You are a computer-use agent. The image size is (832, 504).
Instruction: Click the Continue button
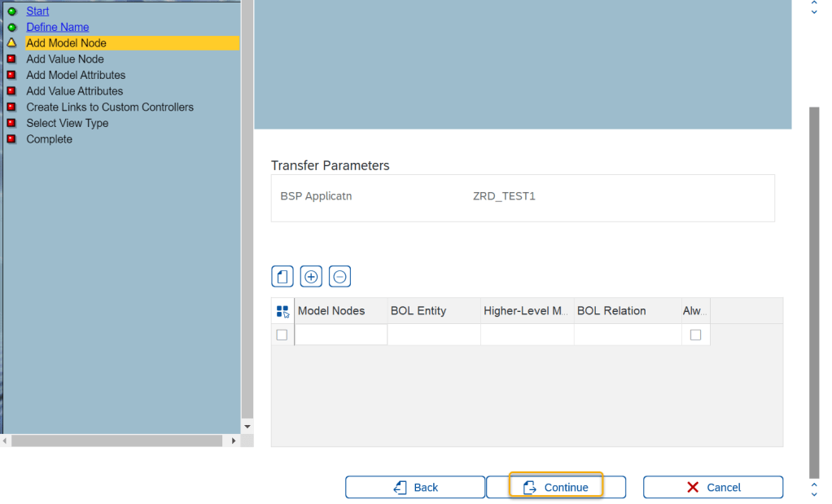point(556,487)
